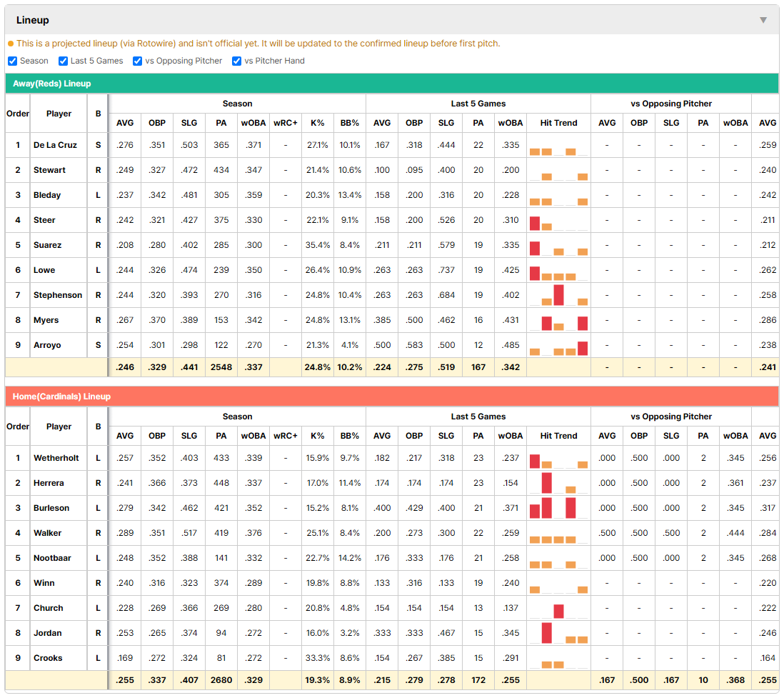This screenshot has width=784, height=698.
Task: Toggle the vs Pitcher Hand checkbox
Action: point(236,61)
